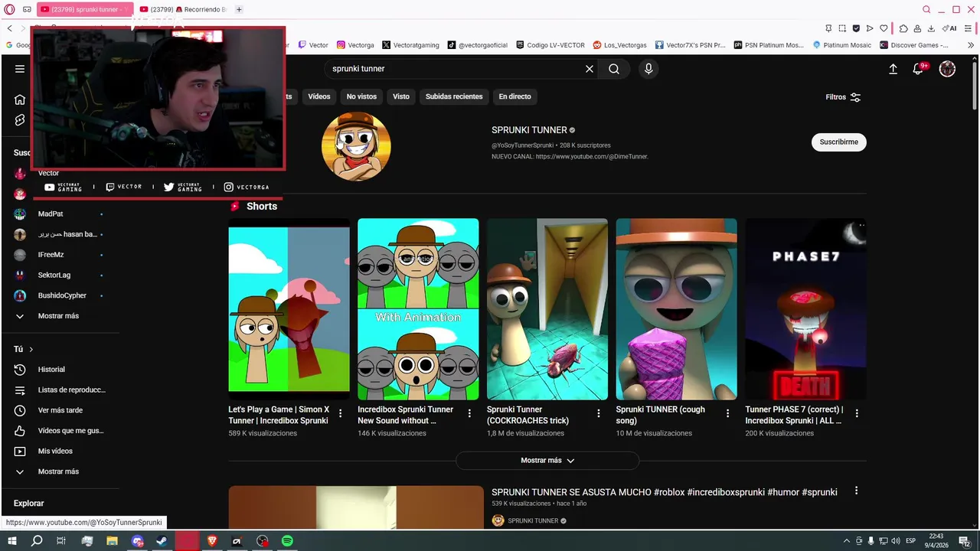Expand subscriptions with Mostrar más
980x551 pixels.
tap(60, 316)
